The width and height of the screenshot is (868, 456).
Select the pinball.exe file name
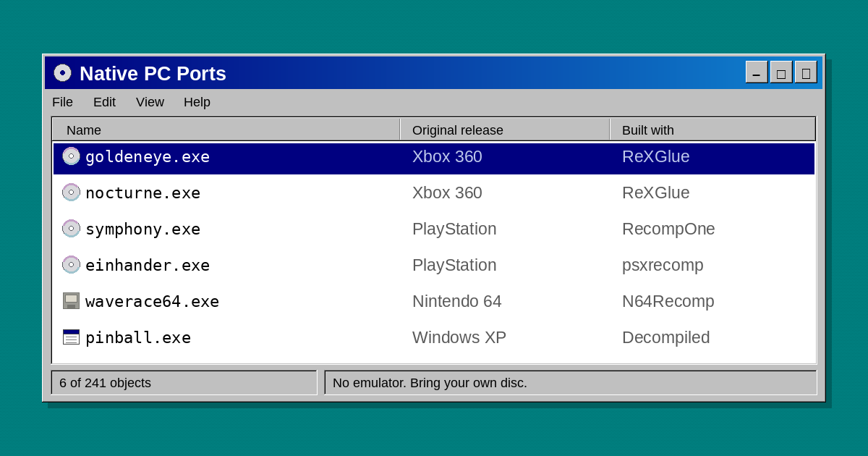(x=138, y=338)
